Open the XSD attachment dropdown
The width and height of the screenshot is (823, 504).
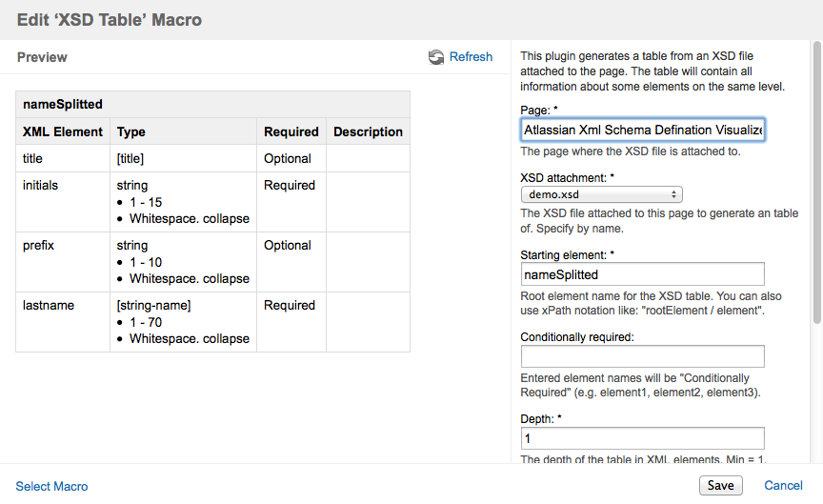[601, 194]
